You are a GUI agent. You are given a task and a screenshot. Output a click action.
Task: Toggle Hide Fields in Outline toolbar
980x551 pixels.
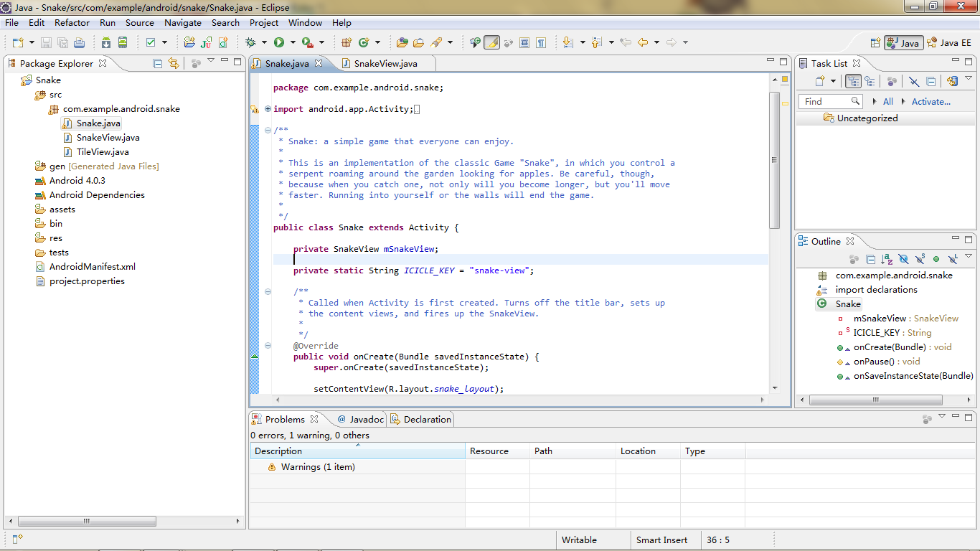click(903, 259)
